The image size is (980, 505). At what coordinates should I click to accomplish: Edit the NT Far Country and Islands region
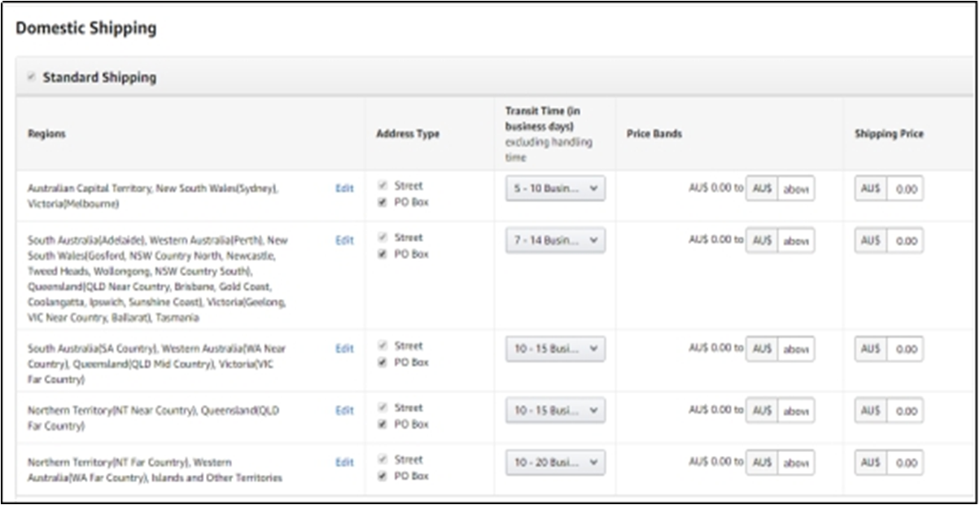(x=344, y=463)
